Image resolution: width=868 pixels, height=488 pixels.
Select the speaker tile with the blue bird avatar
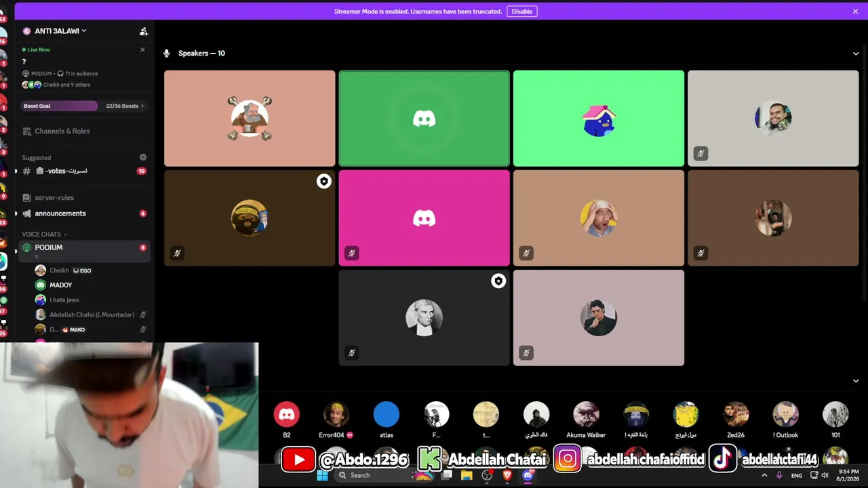(599, 119)
